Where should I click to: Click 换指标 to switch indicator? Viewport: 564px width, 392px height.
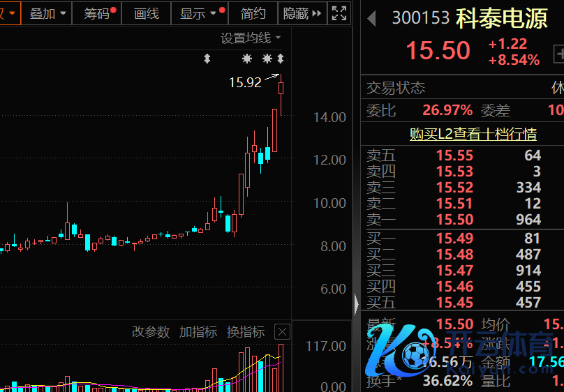[x=246, y=332]
